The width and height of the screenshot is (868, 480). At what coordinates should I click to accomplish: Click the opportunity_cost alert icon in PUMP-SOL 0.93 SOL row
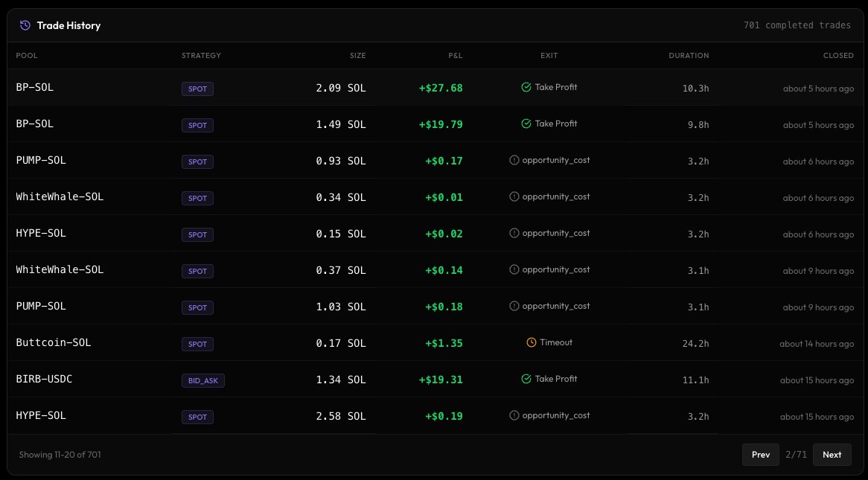(514, 161)
